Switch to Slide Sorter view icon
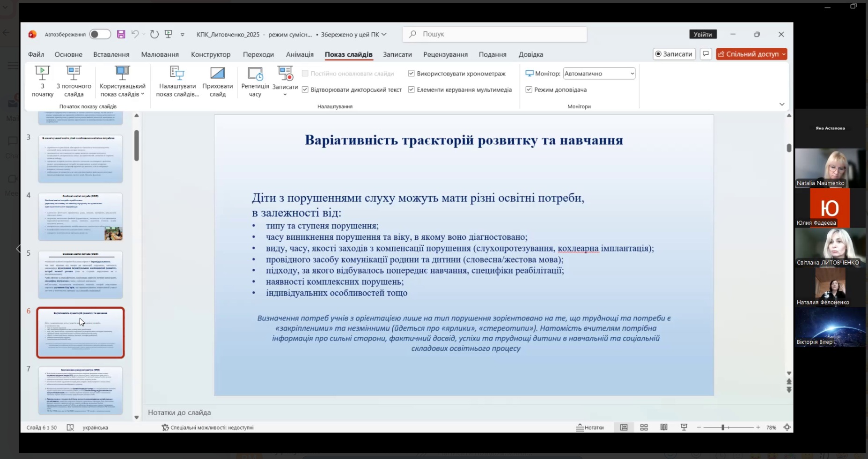 [644, 427]
